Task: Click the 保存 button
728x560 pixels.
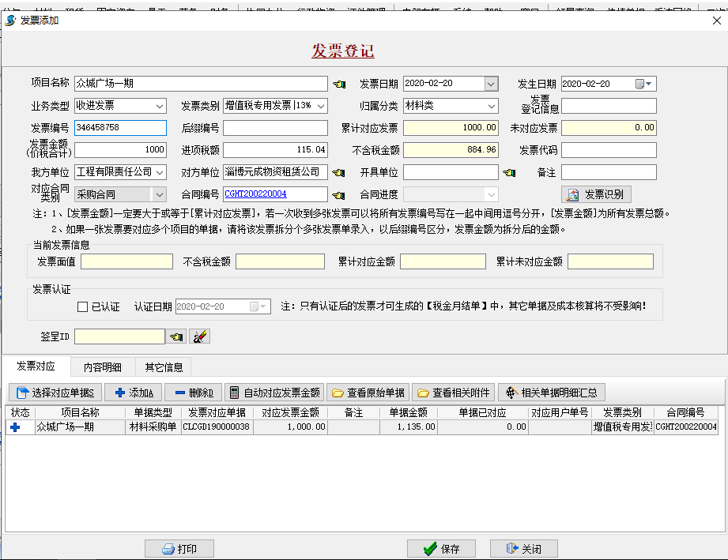Action: [x=441, y=549]
